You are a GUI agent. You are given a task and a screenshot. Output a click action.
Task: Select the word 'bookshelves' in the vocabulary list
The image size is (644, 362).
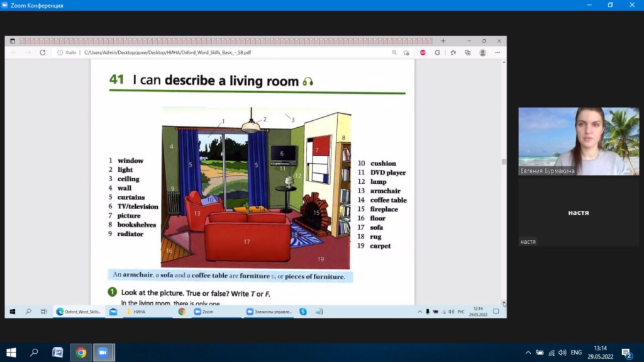[136, 225]
